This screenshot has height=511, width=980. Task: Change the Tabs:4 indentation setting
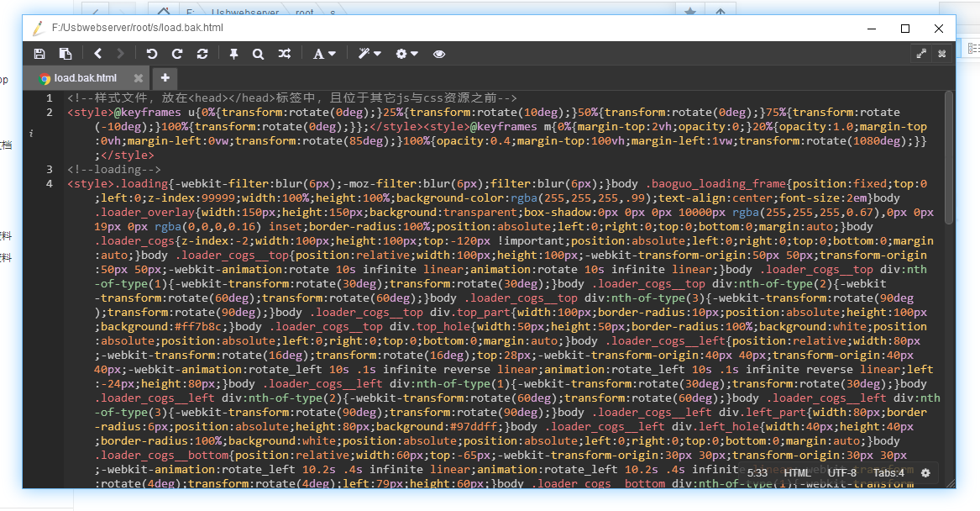pyautogui.click(x=888, y=473)
